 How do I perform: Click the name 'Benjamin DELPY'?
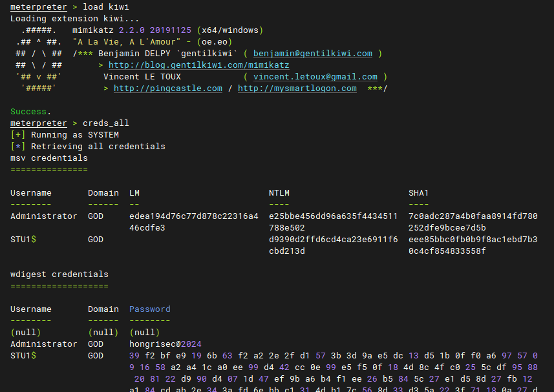134,53
